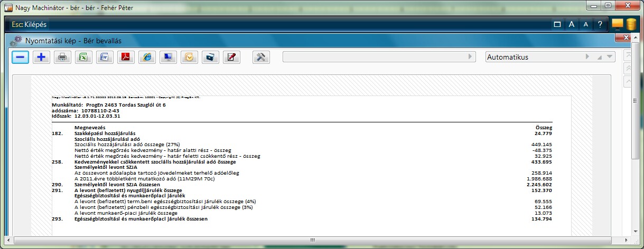Close the Nyomtatási kép panel with X
The height and width of the screenshot is (249, 644).
tap(627, 37)
